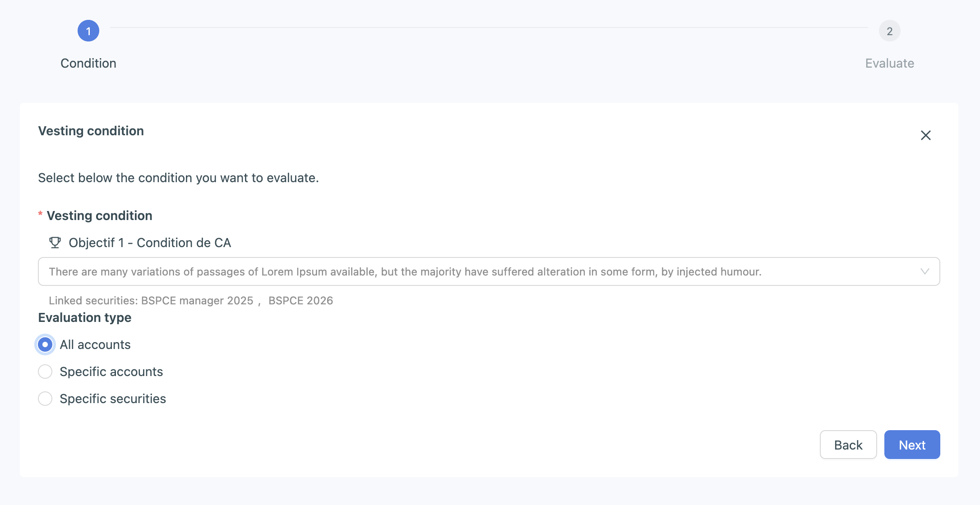Click the trophy icon beside Objectif 1
This screenshot has width=980, height=505.
click(x=55, y=243)
